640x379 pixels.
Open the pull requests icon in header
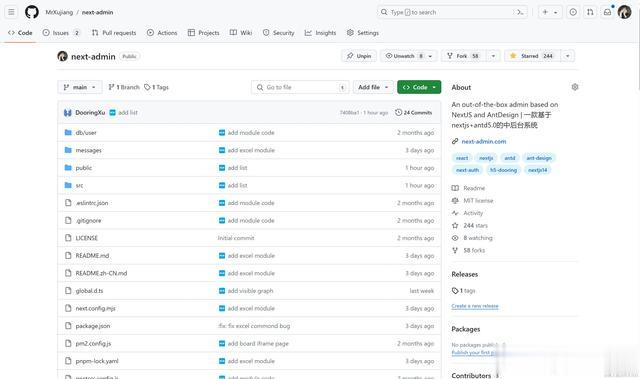click(590, 12)
